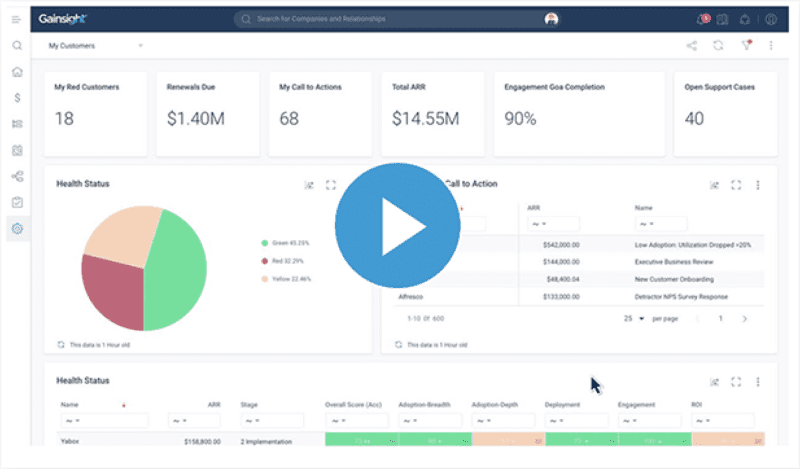The width and height of the screenshot is (800, 469).
Task: Go to next page of Call to Action table
Action: (x=744, y=319)
